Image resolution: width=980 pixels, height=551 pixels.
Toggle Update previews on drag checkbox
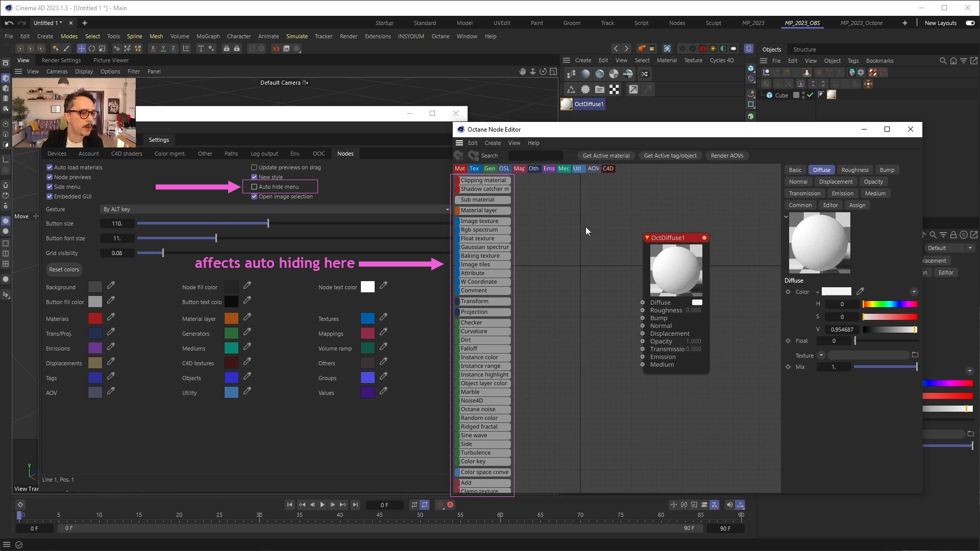coord(254,167)
